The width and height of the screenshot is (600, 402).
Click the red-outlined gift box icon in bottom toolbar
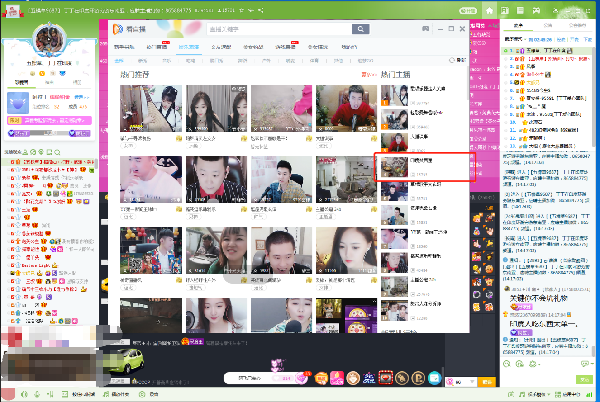384,378
